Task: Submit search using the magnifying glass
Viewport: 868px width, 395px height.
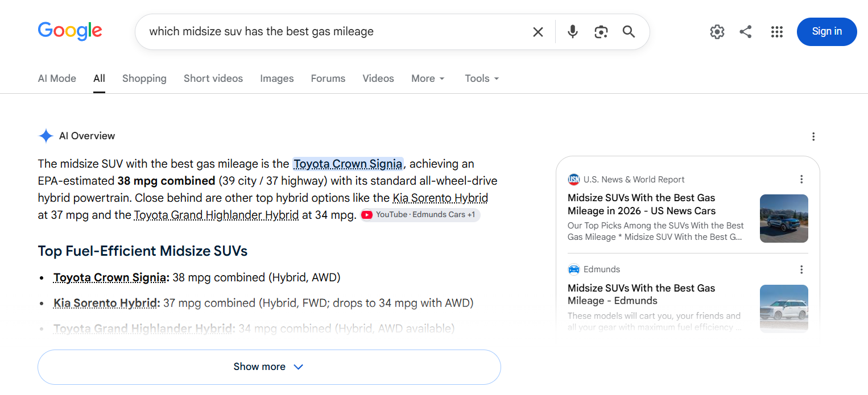Action: point(629,32)
